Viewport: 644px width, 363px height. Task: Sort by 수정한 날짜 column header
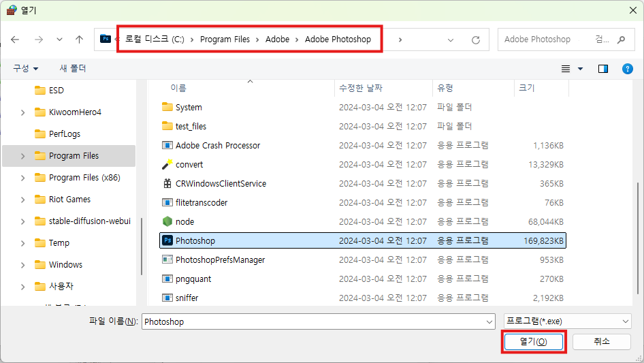361,88
